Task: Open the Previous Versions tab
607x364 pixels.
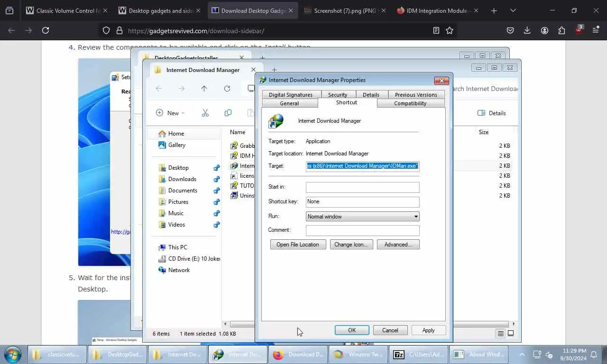Action: click(416, 95)
